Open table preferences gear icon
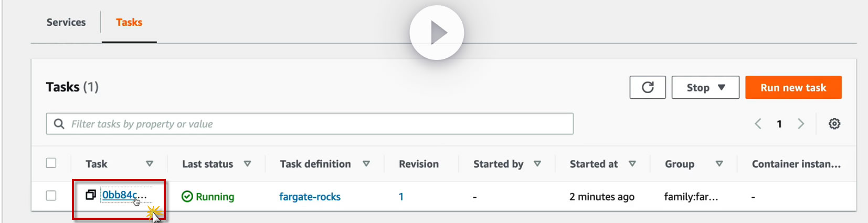Viewport: 868px width, 223px height. (x=834, y=124)
